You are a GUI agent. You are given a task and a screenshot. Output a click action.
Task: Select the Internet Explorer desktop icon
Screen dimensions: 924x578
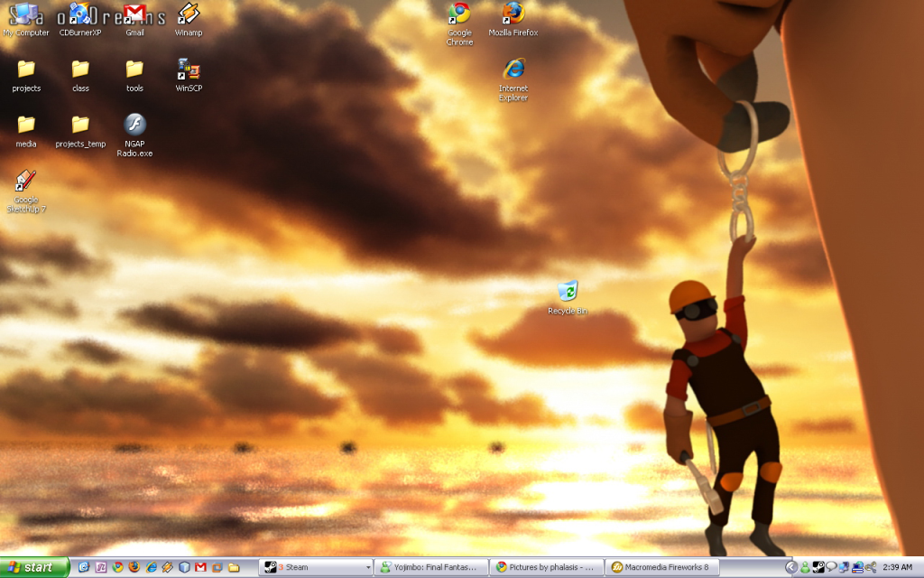coord(513,80)
